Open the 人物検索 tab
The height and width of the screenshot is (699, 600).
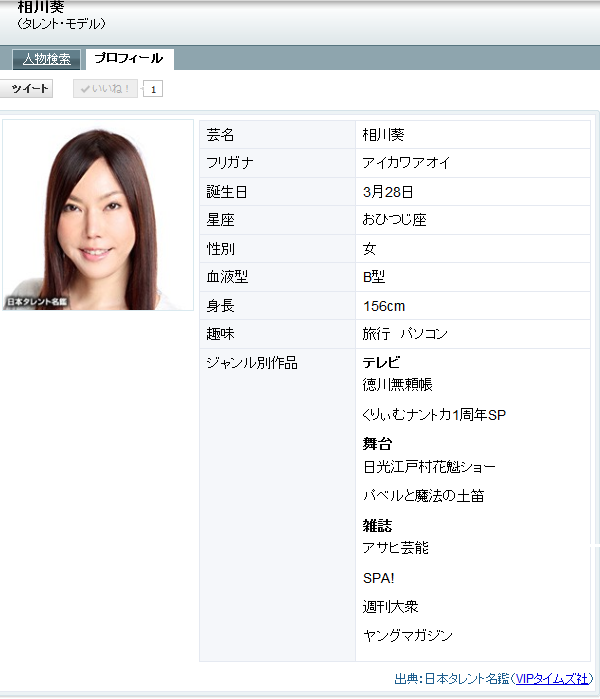(x=46, y=59)
